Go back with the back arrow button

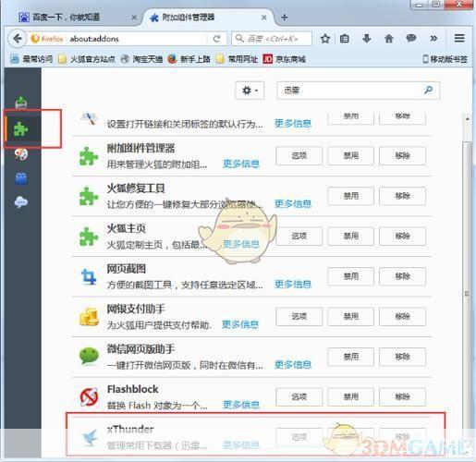[x=18, y=39]
